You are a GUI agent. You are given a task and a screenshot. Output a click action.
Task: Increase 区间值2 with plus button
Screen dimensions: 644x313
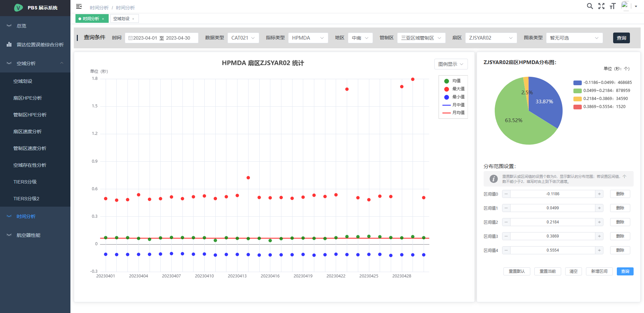(599, 222)
